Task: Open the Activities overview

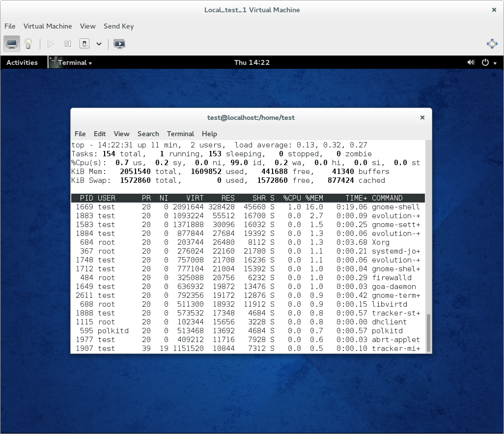Action: (22, 62)
